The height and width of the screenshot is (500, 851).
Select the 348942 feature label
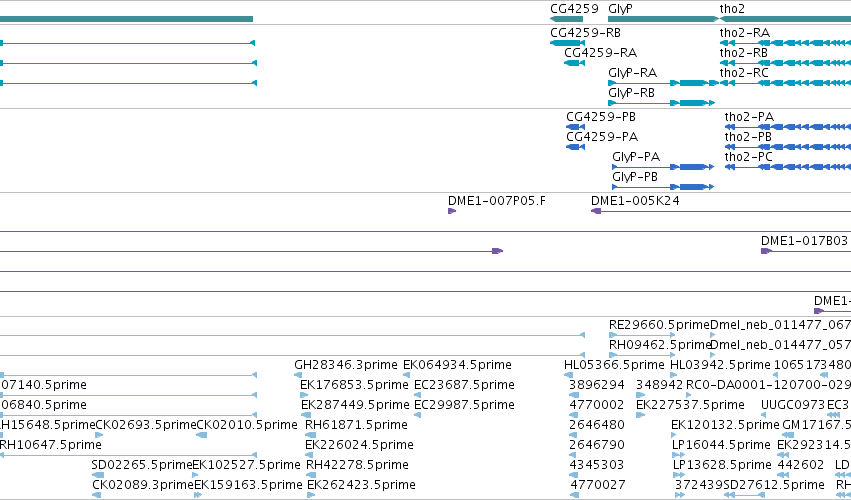coord(659,385)
